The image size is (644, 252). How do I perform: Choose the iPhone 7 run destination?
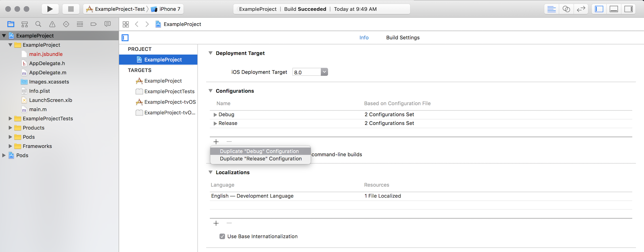coord(166,9)
